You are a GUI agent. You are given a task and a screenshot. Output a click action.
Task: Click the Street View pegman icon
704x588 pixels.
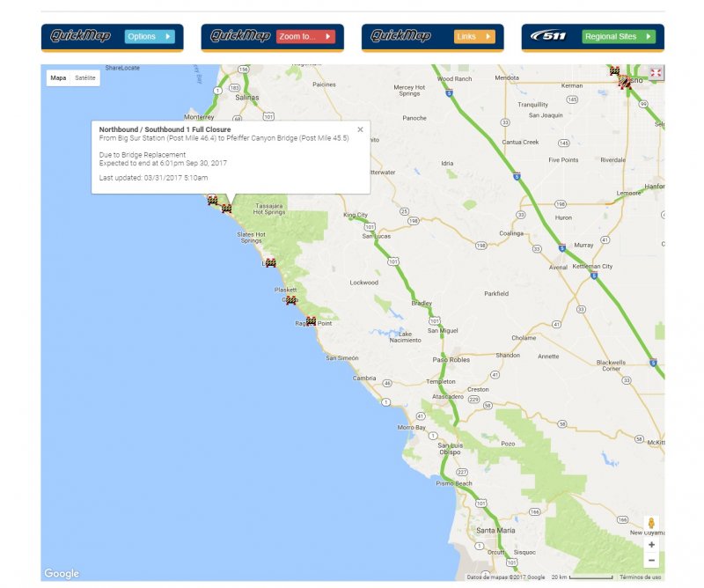(x=651, y=525)
